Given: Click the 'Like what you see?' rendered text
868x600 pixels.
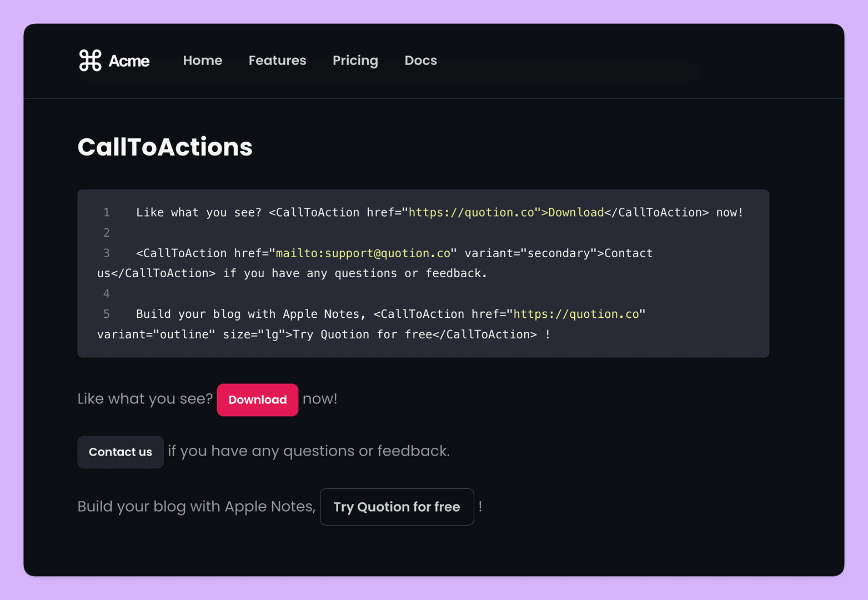Looking at the screenshot, I should coord(145,399).
